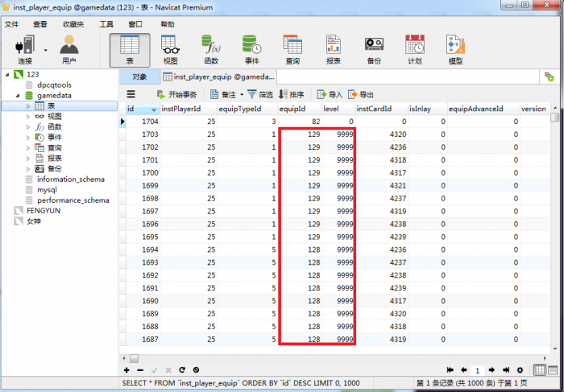The height and width of the screenshot is (392, 564).
Task: Click the add record plus icon
Action: pyautogui.click(x=126, y=370)
